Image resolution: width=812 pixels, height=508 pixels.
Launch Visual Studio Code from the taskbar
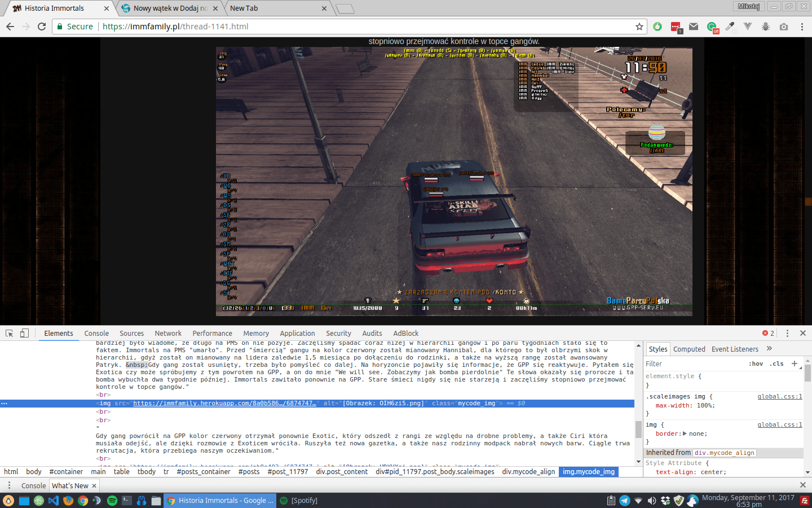[x=54, y=501]
